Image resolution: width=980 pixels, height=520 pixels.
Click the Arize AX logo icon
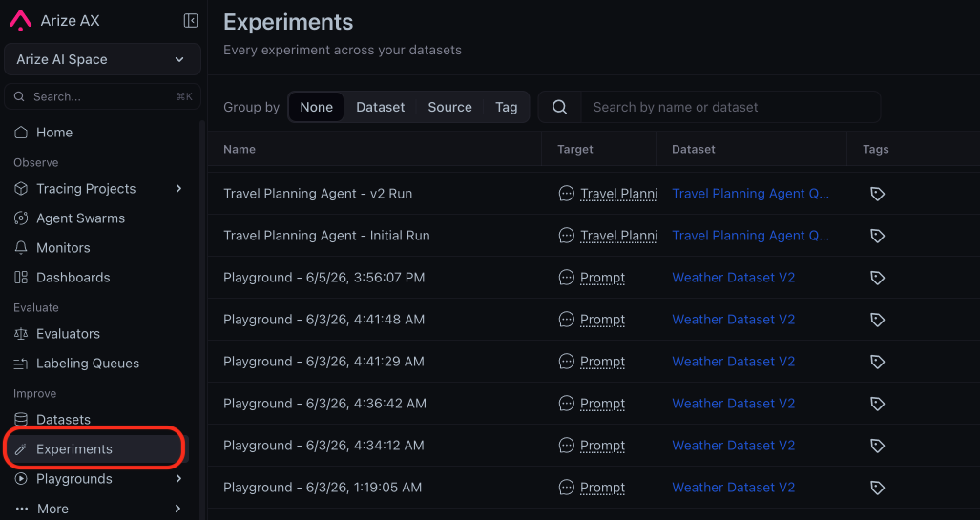click(20, 20)
